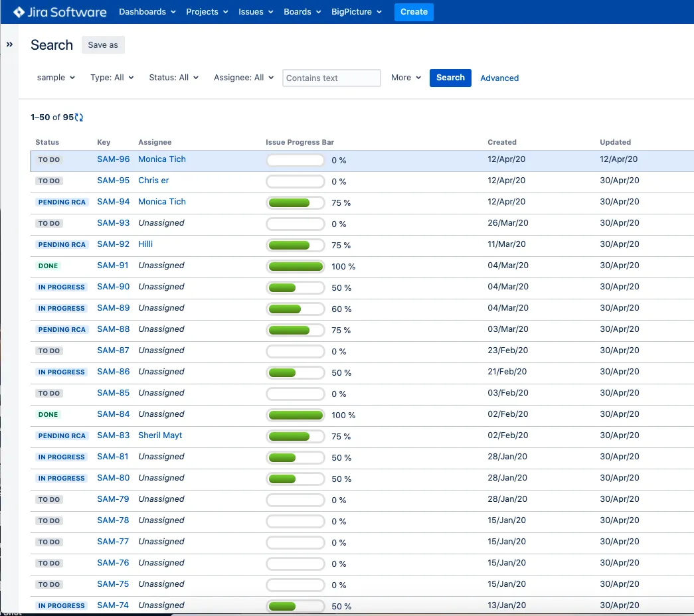Open issue SAM-95
694x616 pixels.
coord(114,181)
